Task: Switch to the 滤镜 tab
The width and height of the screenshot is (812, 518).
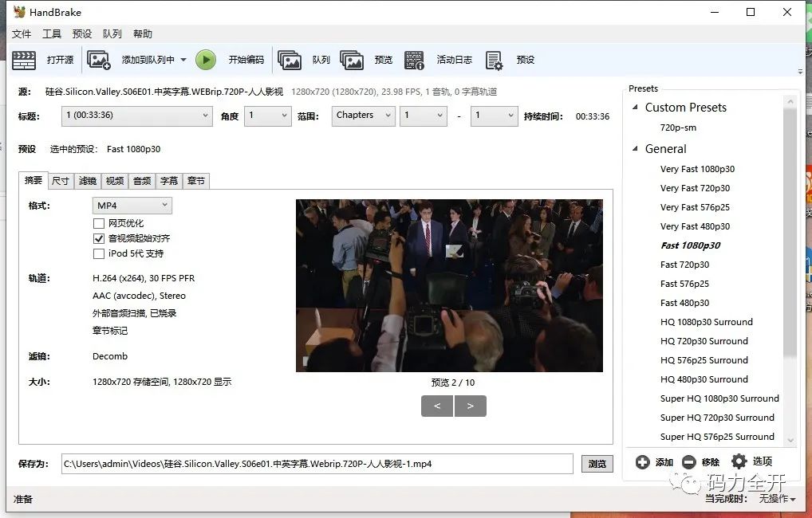Action: coord(88,181)
